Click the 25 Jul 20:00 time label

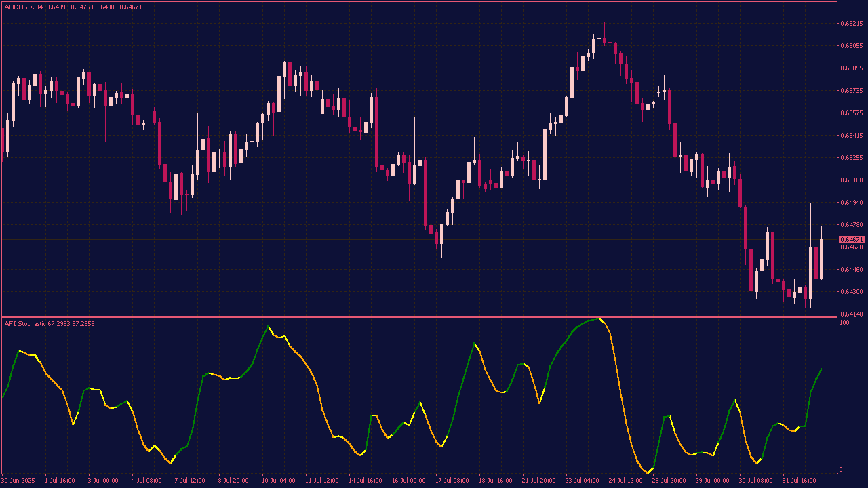coord(669,481)
